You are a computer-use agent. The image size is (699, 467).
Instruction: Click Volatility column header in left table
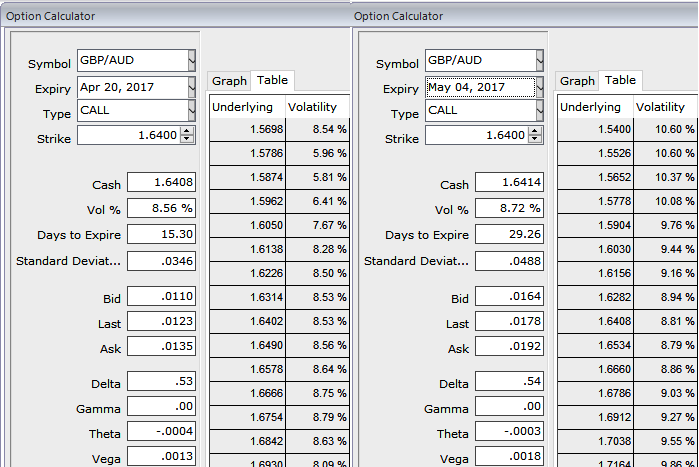tap(317, 107)
